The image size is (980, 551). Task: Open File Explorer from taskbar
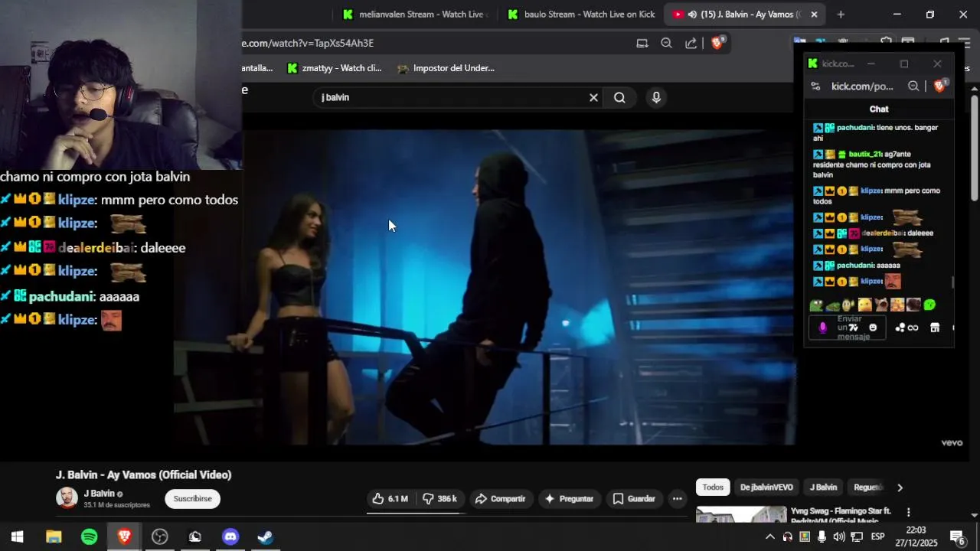tap(54, 536)
